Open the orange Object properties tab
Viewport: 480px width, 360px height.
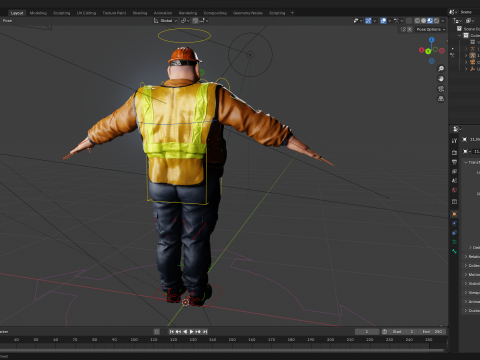point(454,214)
